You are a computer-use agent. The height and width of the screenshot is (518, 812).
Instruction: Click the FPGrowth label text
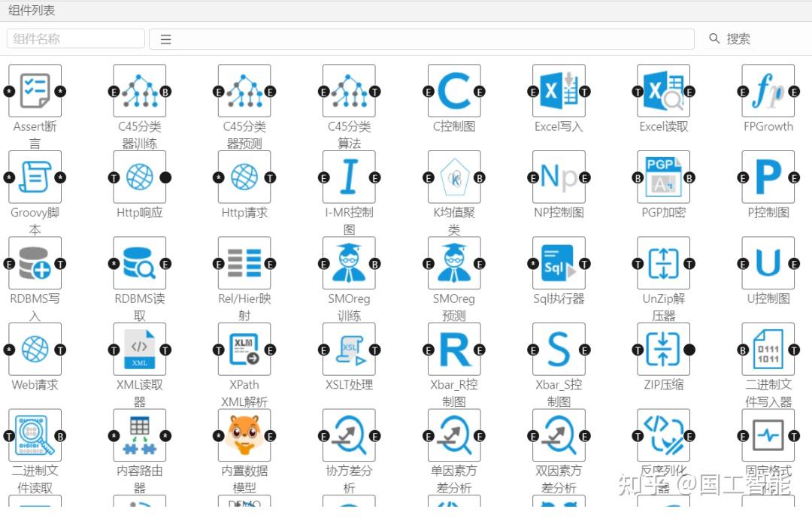coord(768,126)
